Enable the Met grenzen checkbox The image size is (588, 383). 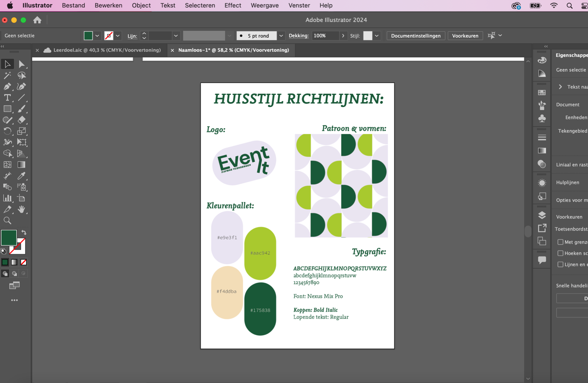click(x=560, y=242)
